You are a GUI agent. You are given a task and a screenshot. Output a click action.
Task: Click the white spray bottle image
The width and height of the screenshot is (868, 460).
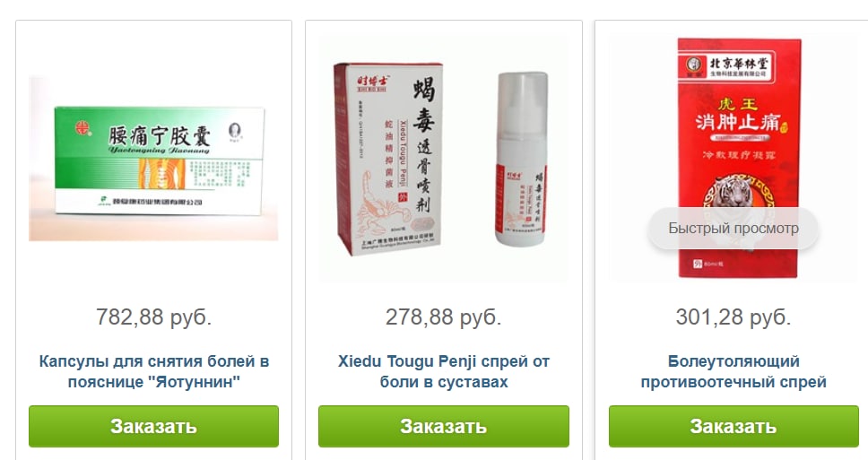coord(521,159)
